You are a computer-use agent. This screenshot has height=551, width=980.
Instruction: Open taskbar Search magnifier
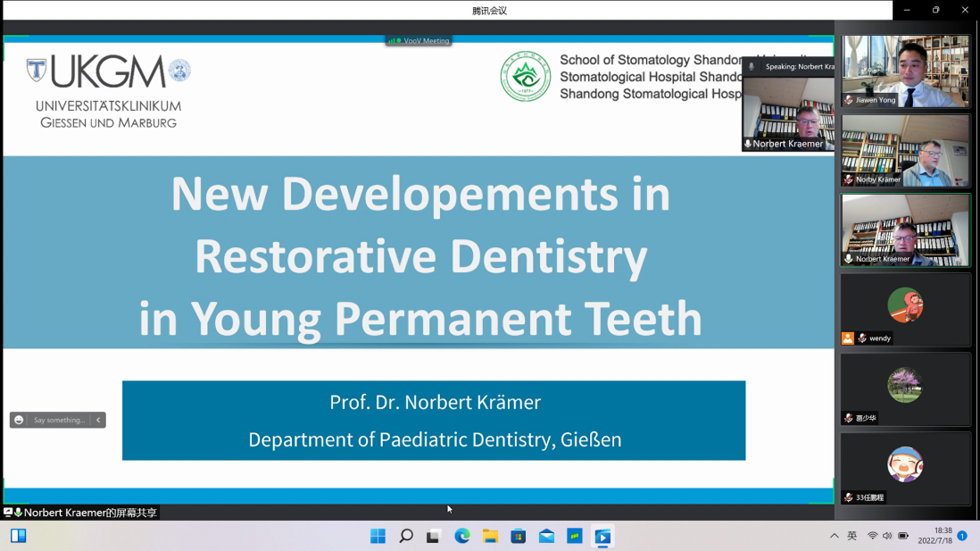tap(406, 536)
